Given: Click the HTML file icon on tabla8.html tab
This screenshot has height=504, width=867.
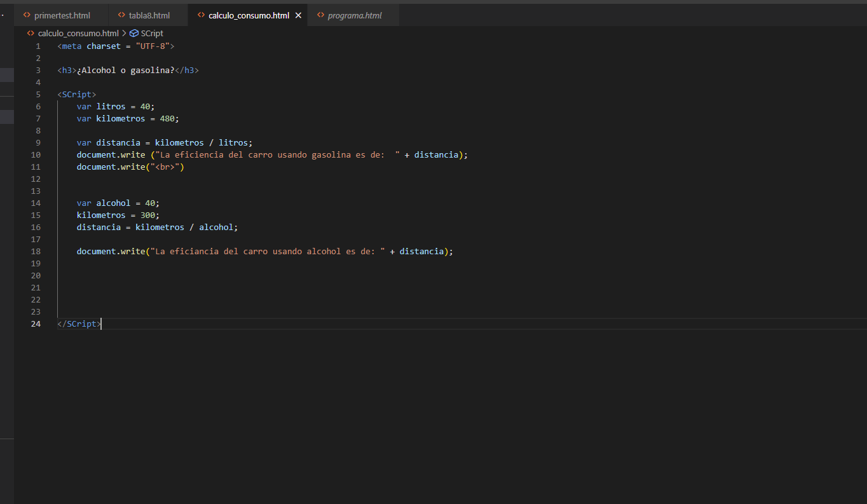Looking at the screenshot, I should (121, 15).
